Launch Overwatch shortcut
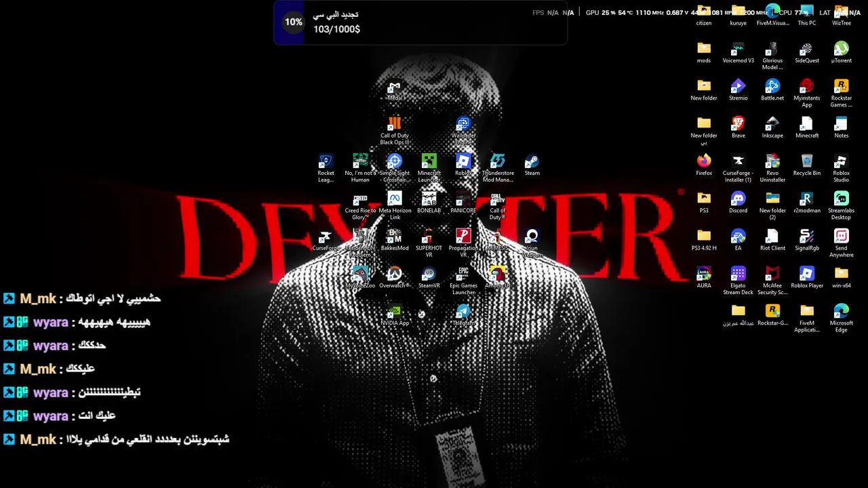Viewport: 868px width, 488px height. pos(395,278)
